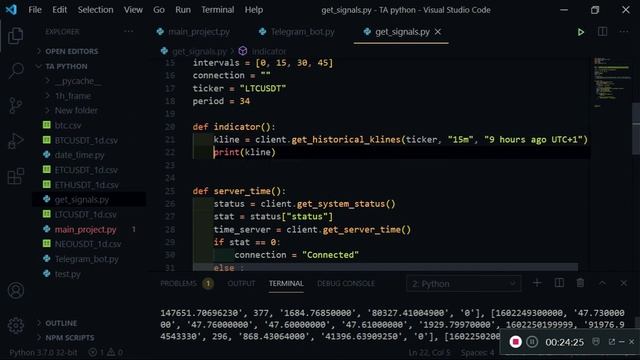Maximize panel with up chevron
The width and height of the screenshot is (640, 360).
point(602,283)
